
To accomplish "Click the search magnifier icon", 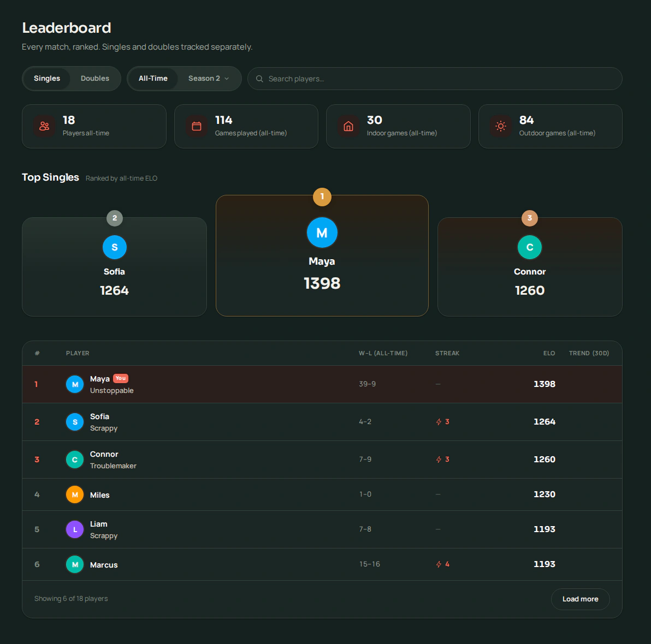I will pos(259,79).
